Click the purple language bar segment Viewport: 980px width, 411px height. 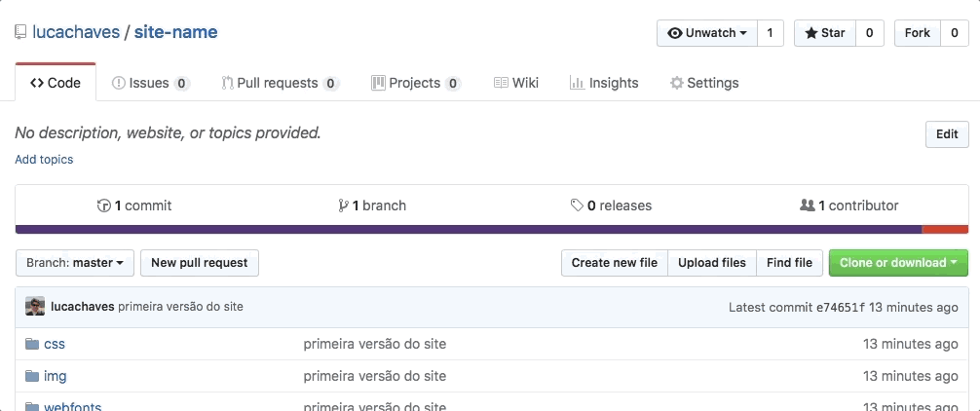(468, 230)
